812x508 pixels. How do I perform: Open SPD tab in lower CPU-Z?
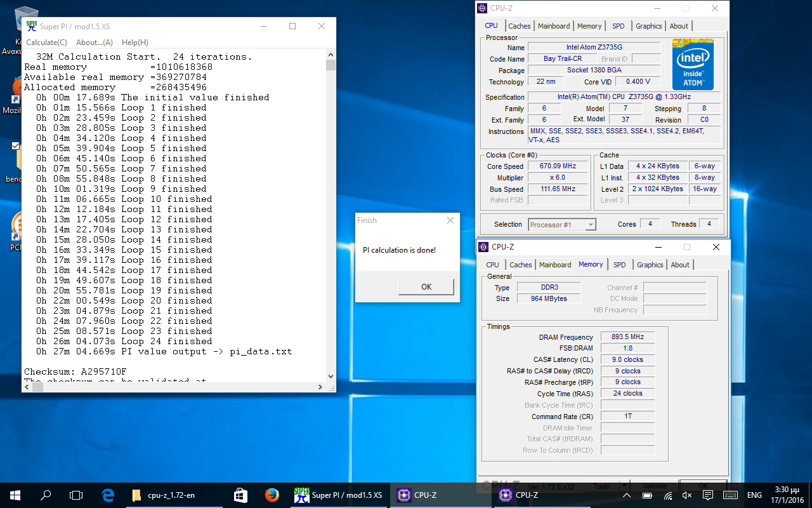pos(620,265)
